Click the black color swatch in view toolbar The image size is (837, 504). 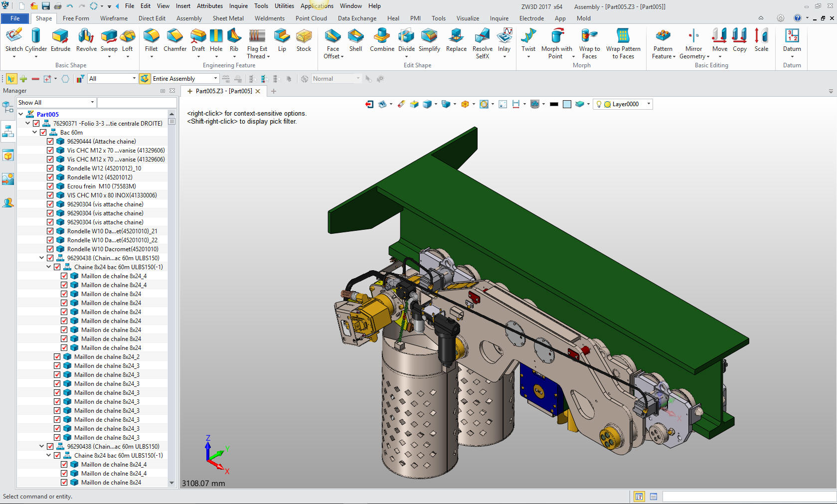pos(554,104)
